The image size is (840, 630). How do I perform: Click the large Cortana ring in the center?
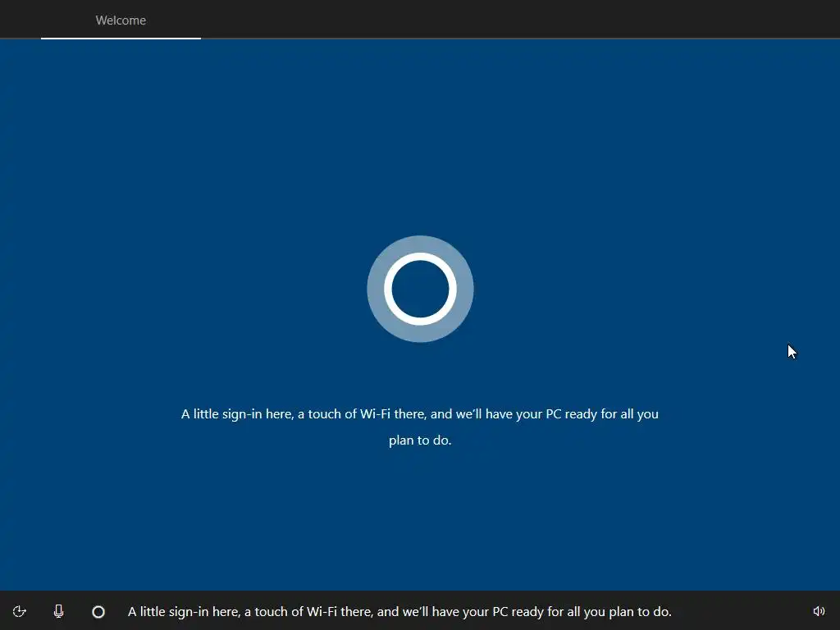(420, 289)
